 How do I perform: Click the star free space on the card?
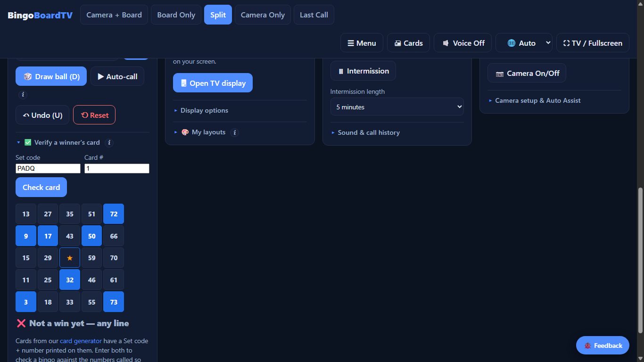(70, 258)
